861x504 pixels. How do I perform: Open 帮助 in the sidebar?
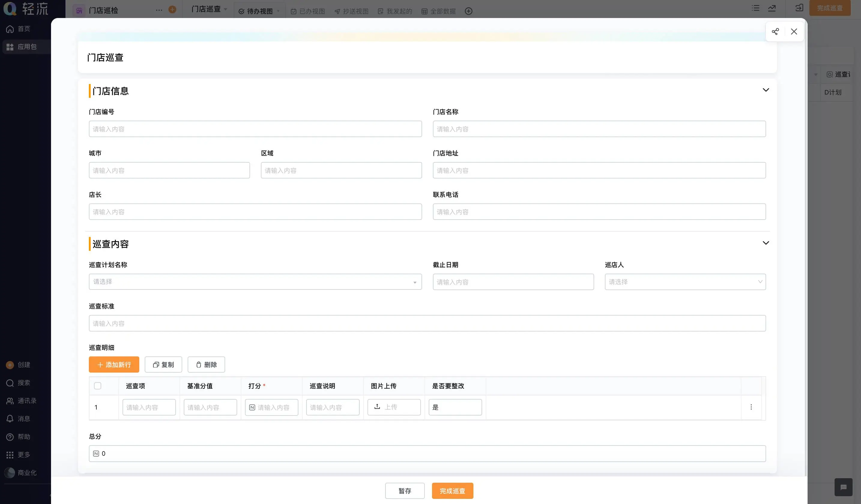tap(18, 437)
